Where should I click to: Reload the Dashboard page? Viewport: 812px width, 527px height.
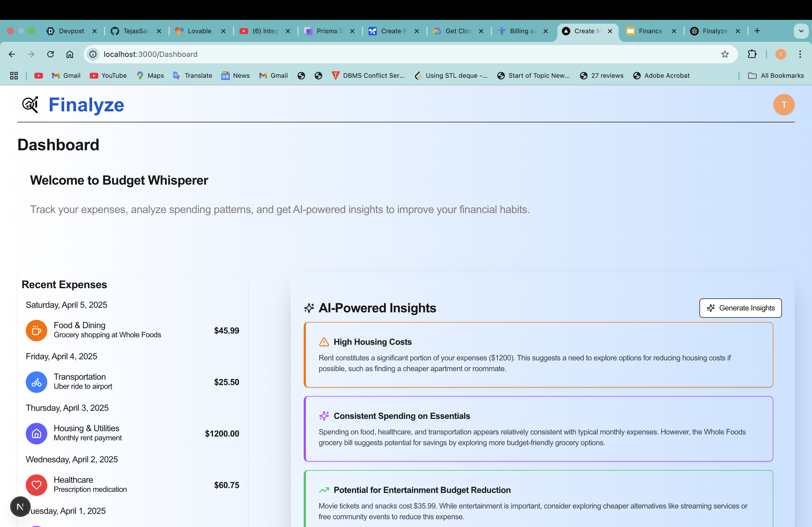pos(50,54)
